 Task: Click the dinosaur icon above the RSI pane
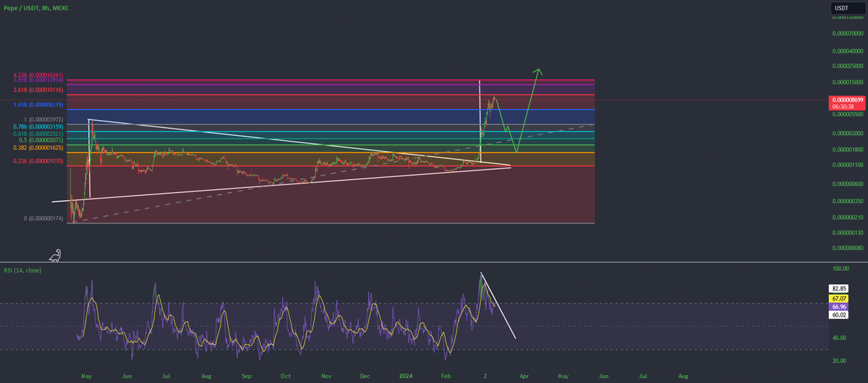tap(56, 255)
